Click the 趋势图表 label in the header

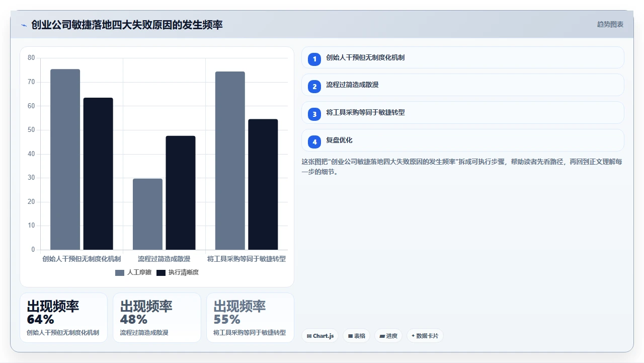610,24
